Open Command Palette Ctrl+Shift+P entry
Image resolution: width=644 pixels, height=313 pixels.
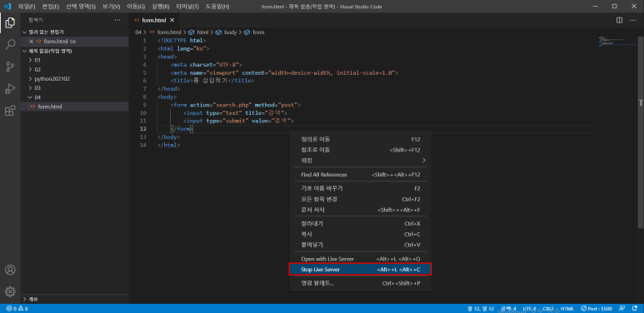[360, 284]
